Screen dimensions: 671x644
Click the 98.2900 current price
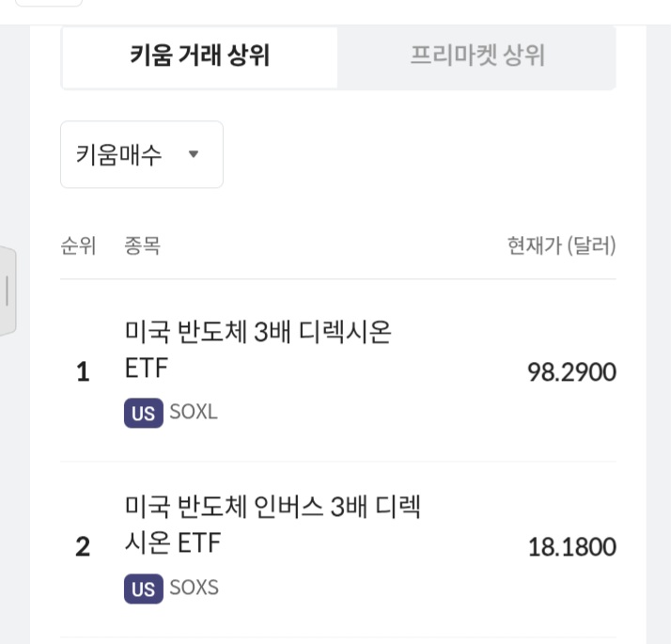571,372
